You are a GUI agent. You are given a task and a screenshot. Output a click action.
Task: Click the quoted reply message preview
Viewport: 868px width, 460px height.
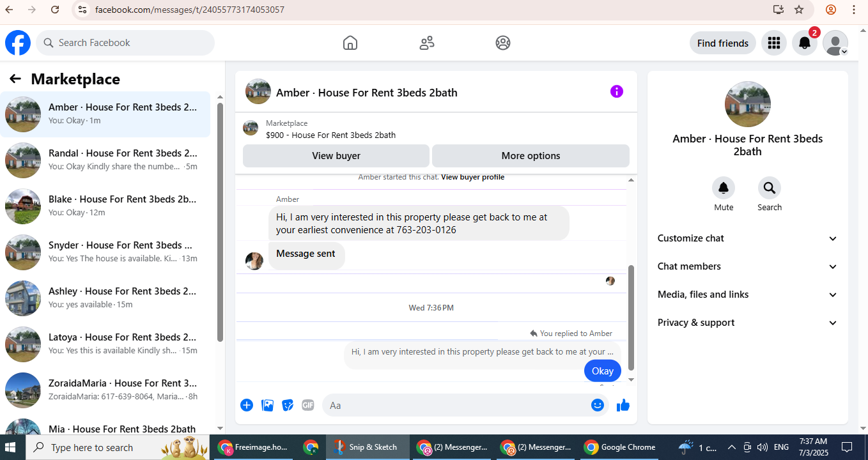point(482,352)
